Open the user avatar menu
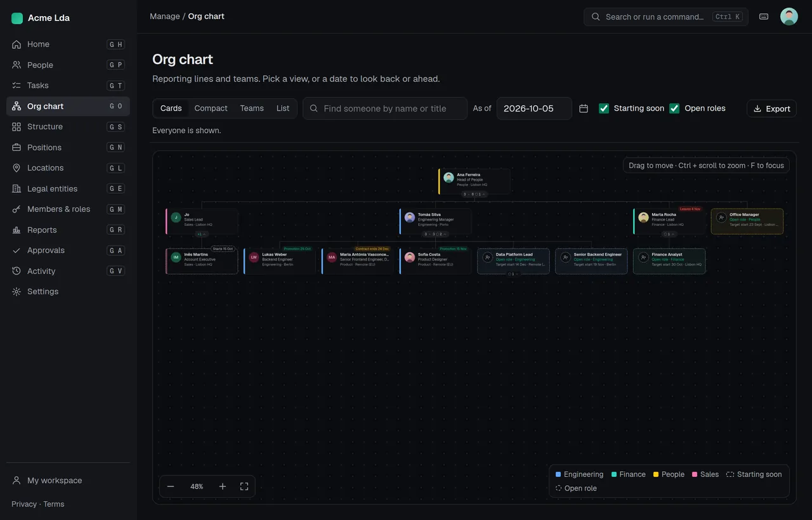This screenshot has height=520, width=812. [x=789, y=16]
